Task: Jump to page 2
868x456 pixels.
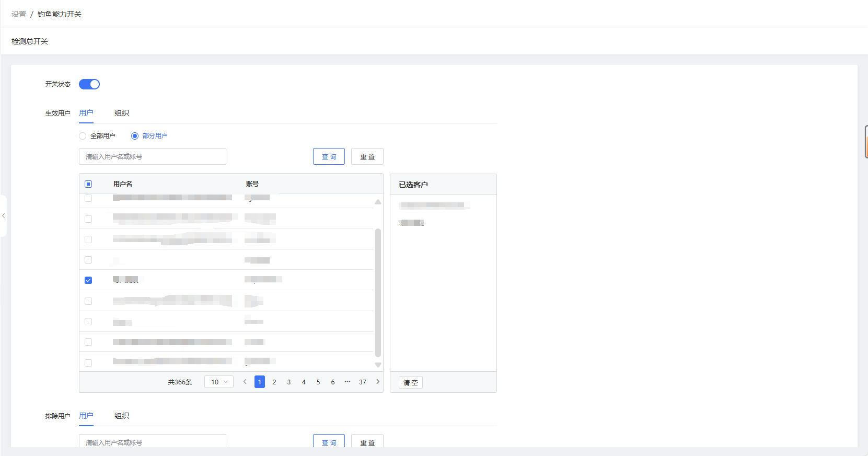Action: point(274,382)
